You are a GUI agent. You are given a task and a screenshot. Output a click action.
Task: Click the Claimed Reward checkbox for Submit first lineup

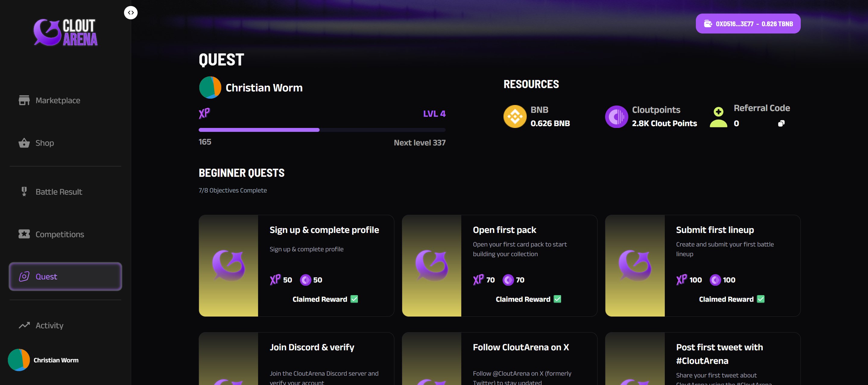click(x=761, y=299)
